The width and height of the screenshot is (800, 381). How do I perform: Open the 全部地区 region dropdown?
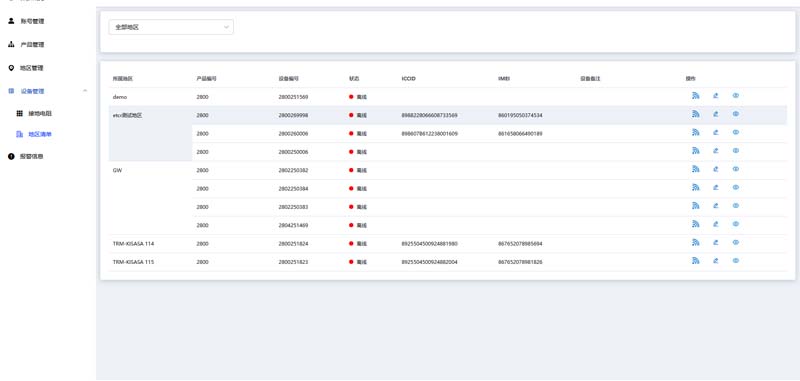coord(171,27)
